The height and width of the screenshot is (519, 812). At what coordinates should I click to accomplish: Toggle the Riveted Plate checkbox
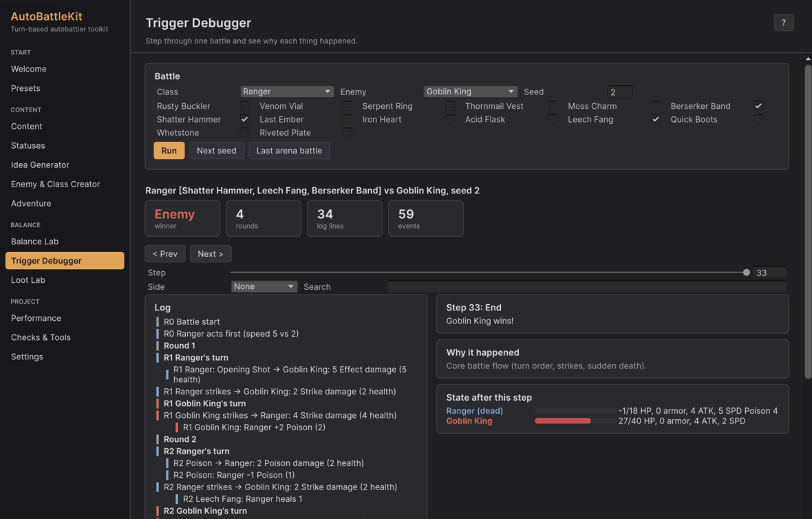point(347,133)
